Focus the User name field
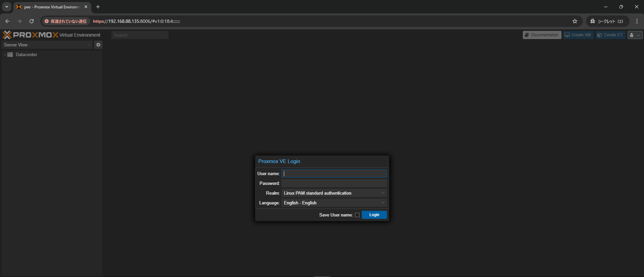The image size is (644, 277). click(x=334, y=173)
